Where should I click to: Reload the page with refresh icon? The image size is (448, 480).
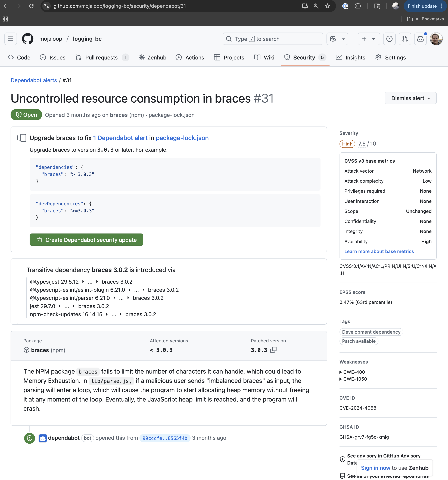click(31, 6)
